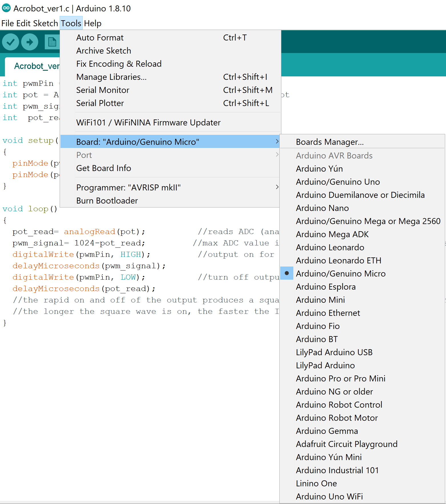
Task: Open the Edit menu
Action: point(23,23)
